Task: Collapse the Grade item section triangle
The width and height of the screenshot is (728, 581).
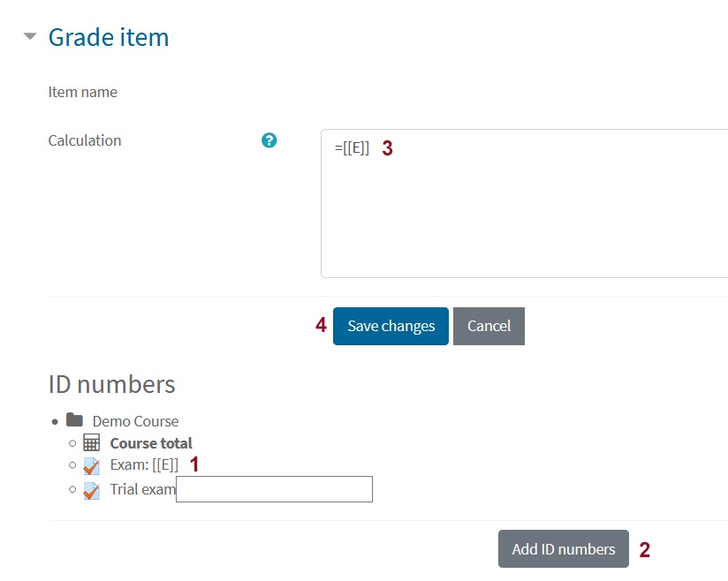Action: (30, 36)
